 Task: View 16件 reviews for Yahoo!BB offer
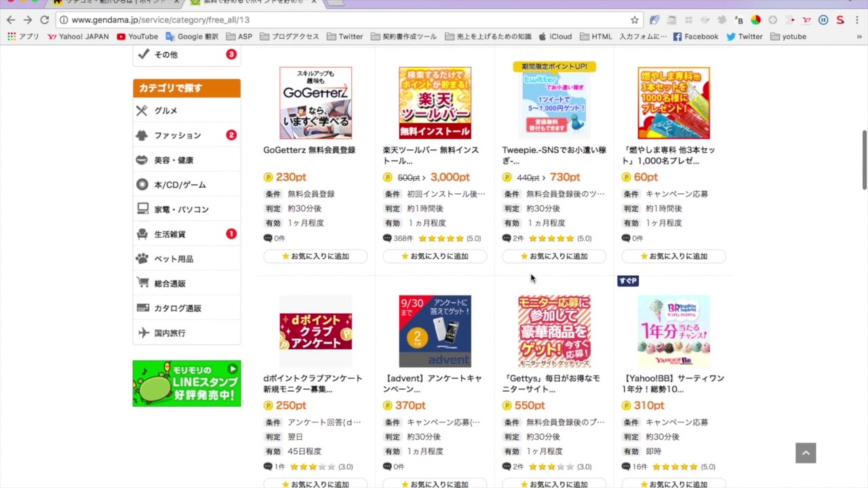(635, 467)
